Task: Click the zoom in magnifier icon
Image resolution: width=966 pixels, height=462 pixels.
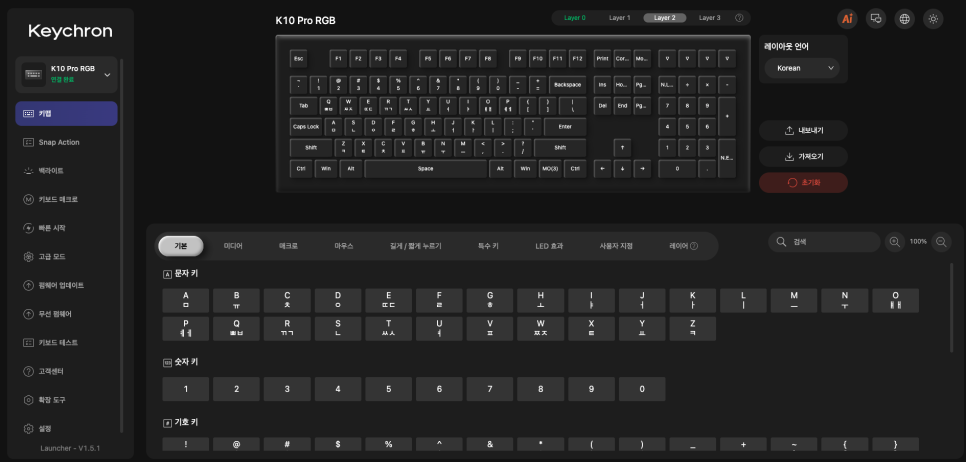Action: click(x=895, y=242)
